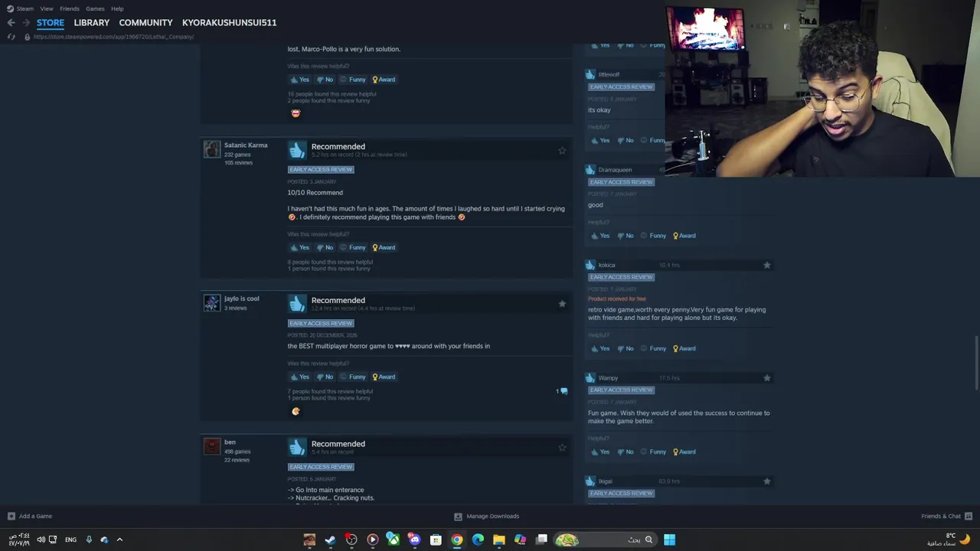Award kokica's retro game review
Viewport: 980px width, 551px height.
pyautogui.click(x=684, y=348)
